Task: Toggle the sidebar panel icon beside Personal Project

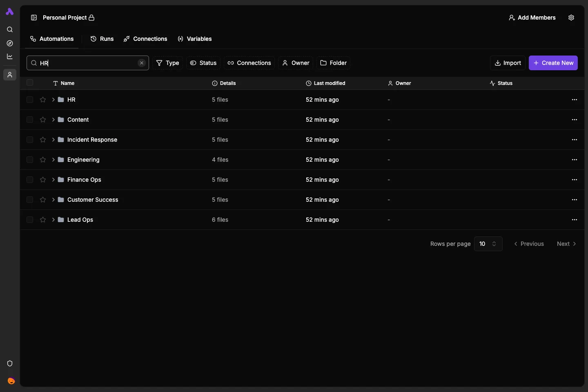Action: (x=34, y=18)
